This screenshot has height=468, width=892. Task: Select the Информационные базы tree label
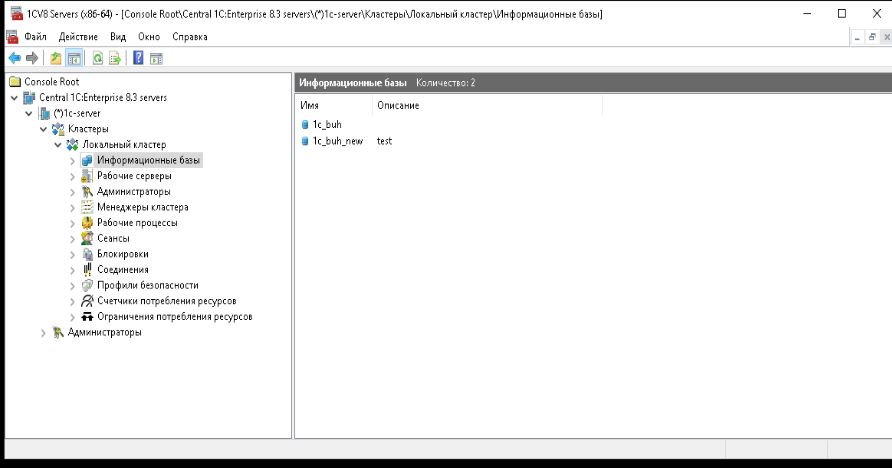pos(148,160)
